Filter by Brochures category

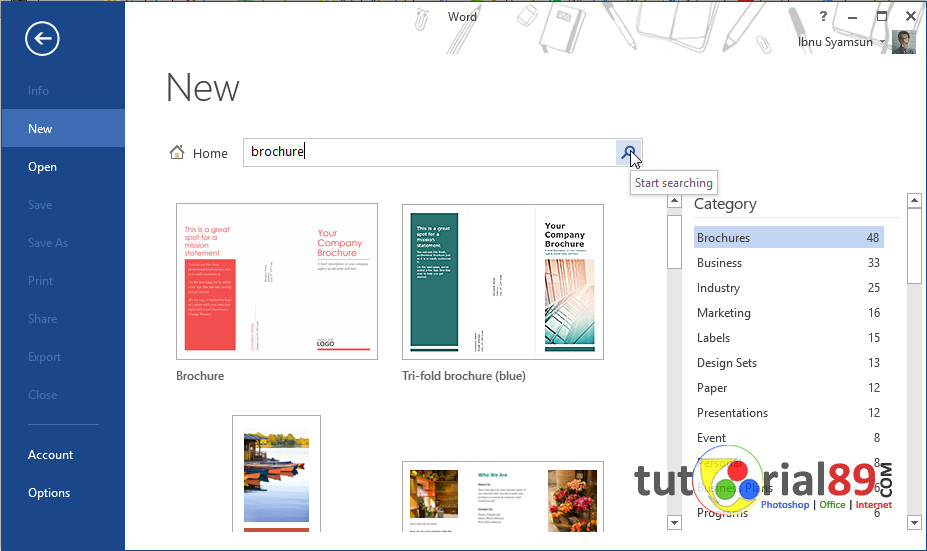(x=789, y=238)
